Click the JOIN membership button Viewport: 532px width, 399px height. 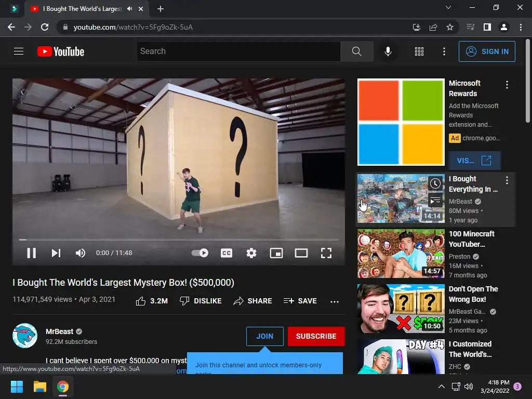(264, 336)
